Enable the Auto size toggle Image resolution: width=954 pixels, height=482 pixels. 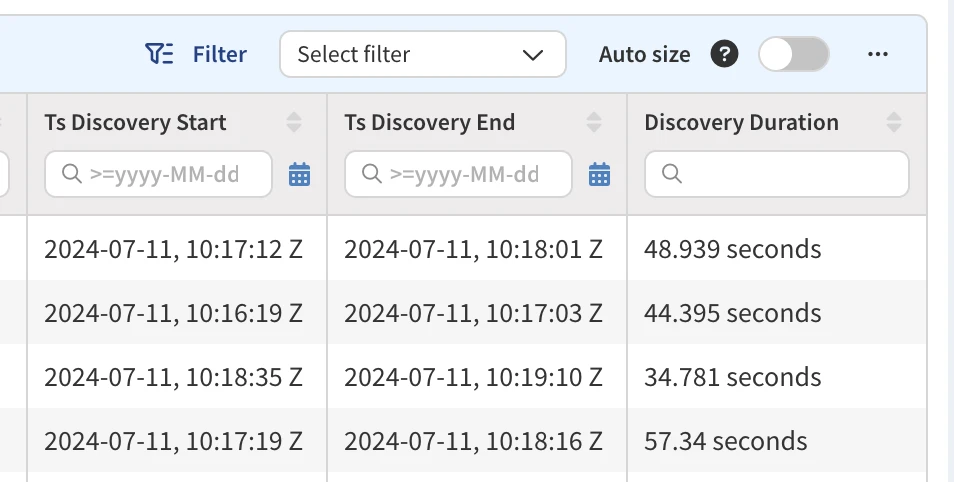pos(793,54)
